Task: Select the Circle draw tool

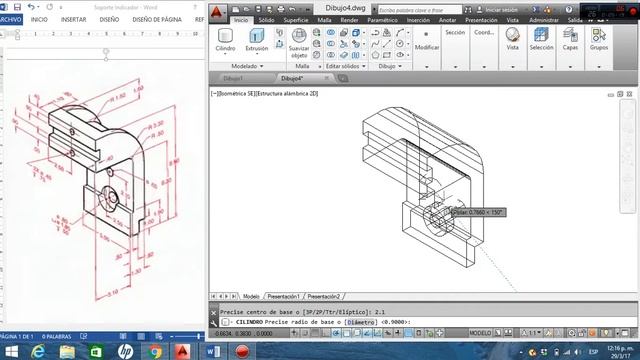Action: coord(400,43)
